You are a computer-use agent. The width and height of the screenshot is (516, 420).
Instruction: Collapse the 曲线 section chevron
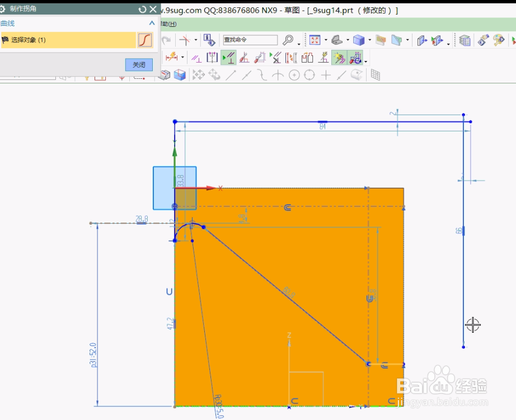[x=152, y=23]
